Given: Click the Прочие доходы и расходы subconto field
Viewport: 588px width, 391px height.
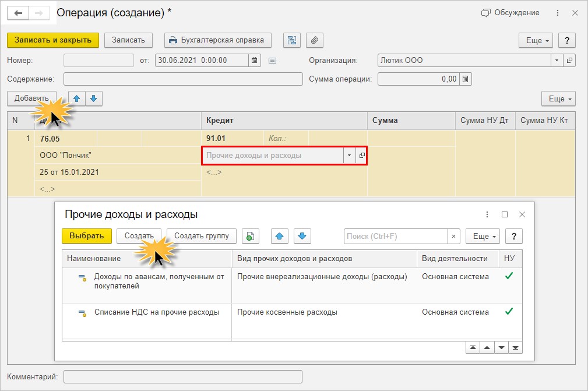Looking at the screenshot, I should coord(273,156).
